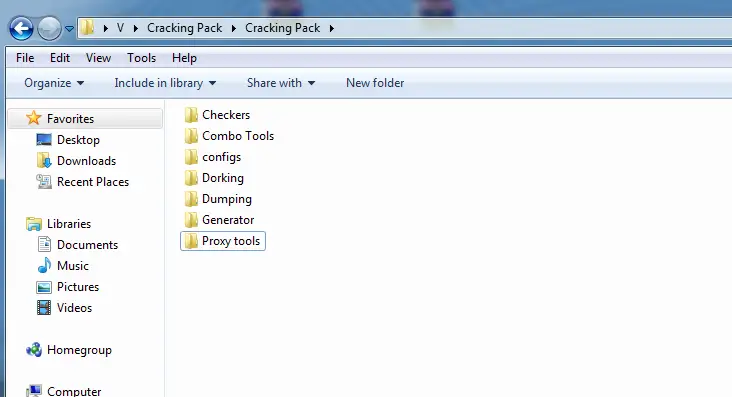Viewport: 732px width, 397px height.
Task: Open the Edit menu
Action: click(x=60, y=58)
